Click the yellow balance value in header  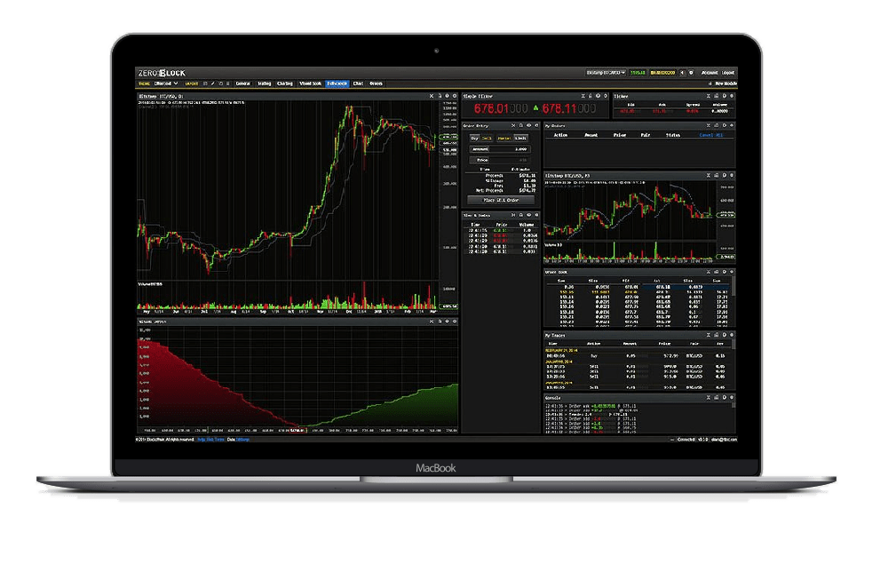(662, 73)
